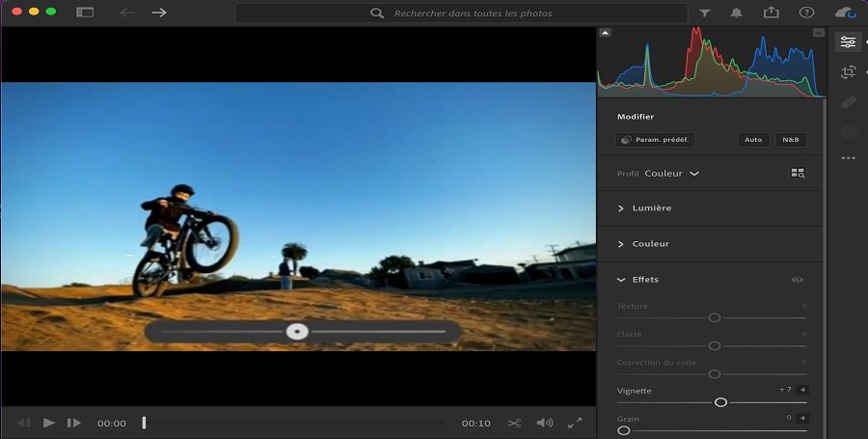Step back to previous frame

coord(24,423)
